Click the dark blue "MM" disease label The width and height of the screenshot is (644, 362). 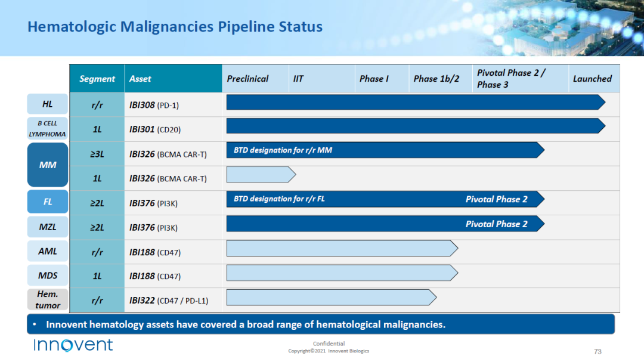point(48,165)
